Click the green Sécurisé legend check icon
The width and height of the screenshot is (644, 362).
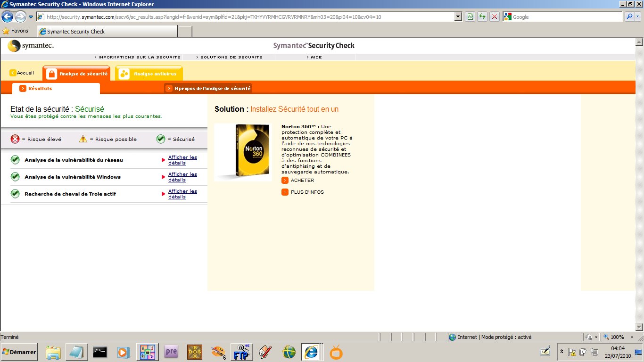[161, 139]
